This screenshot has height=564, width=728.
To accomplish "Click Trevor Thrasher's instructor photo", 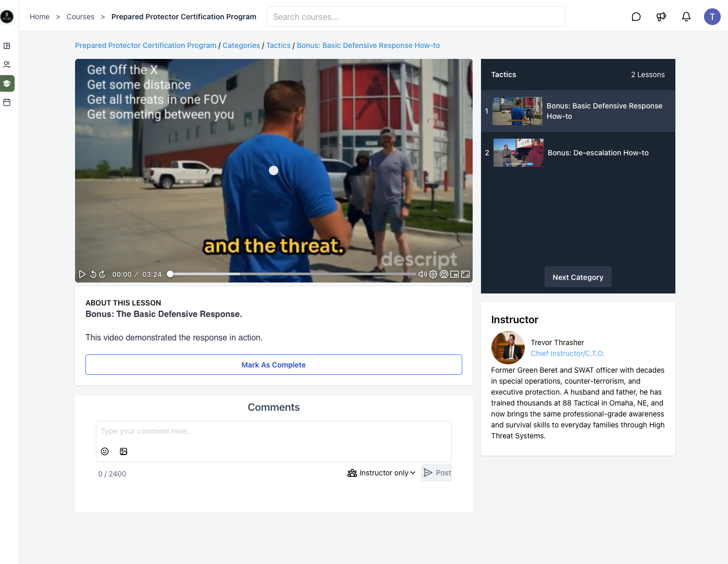I will tap(508, 348).
